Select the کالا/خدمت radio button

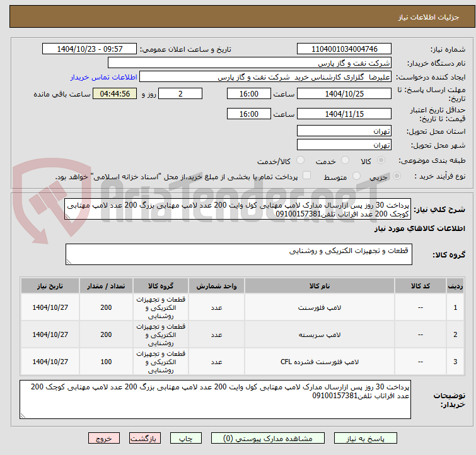coord(300,160)
